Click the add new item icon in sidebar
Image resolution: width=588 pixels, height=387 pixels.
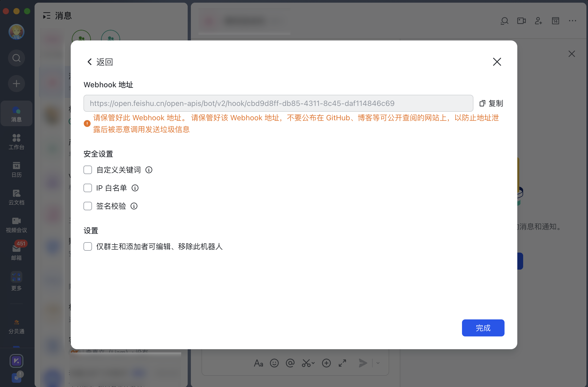pos(16,83)
